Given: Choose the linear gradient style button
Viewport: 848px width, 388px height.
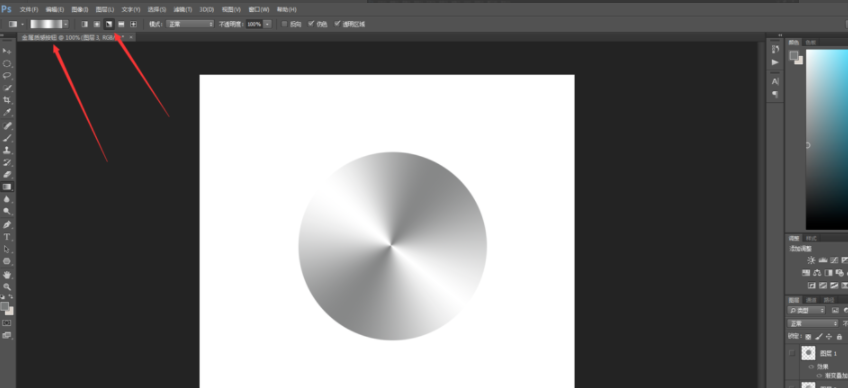Looking at the screenshot, I should point(84,24).
